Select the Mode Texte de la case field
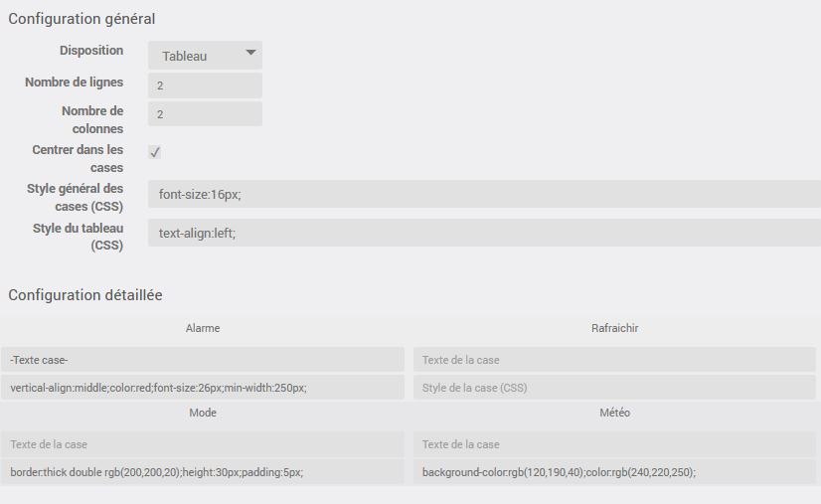 coord(203,444)
